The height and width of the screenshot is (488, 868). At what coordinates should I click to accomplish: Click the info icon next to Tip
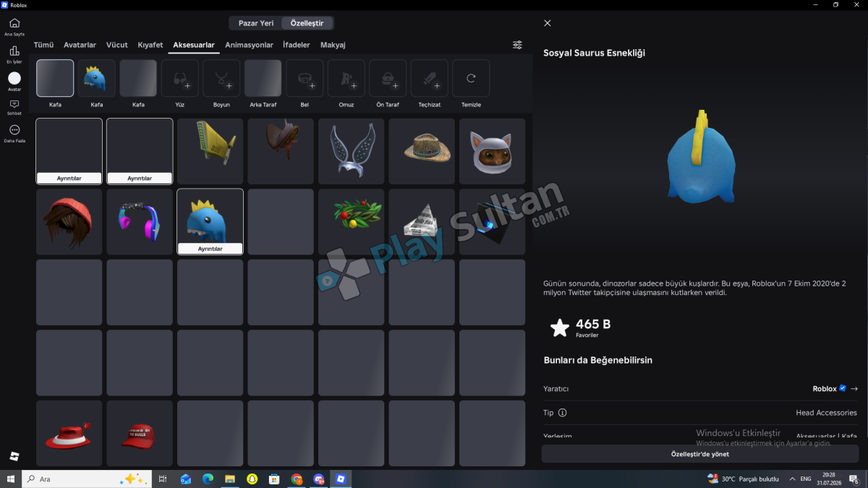[x=563, y=413]
